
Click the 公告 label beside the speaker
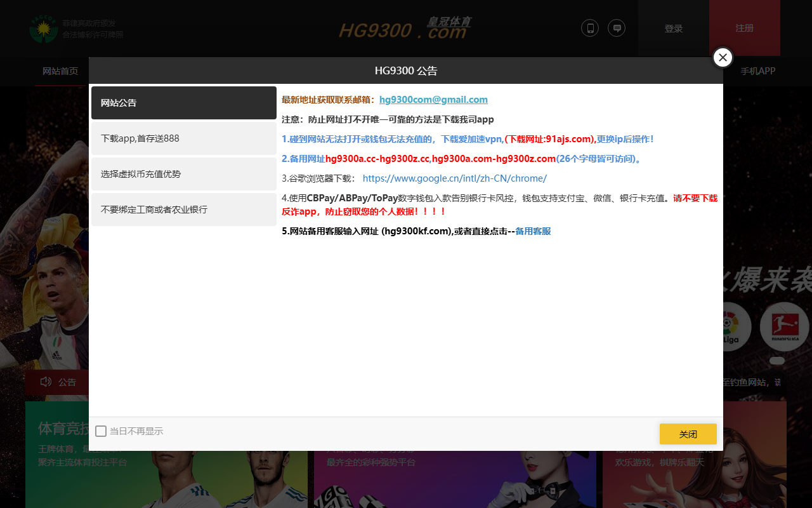67,382
